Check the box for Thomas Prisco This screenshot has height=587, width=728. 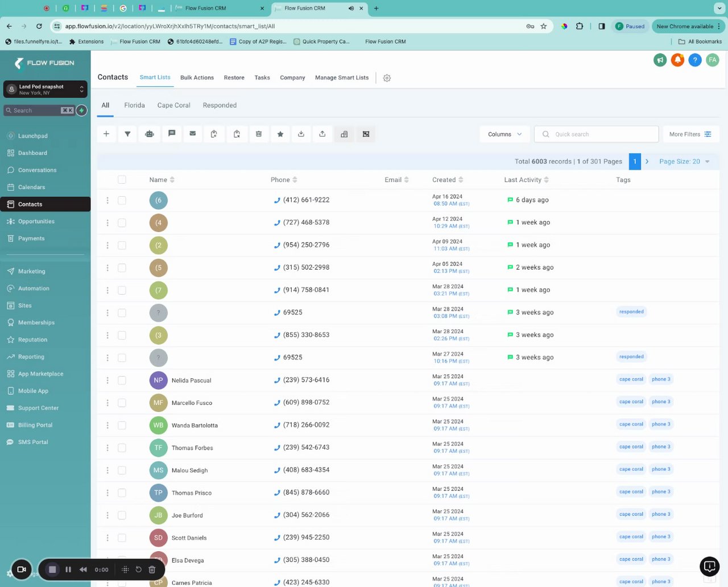pyautogui.click(x=122, y=493)
